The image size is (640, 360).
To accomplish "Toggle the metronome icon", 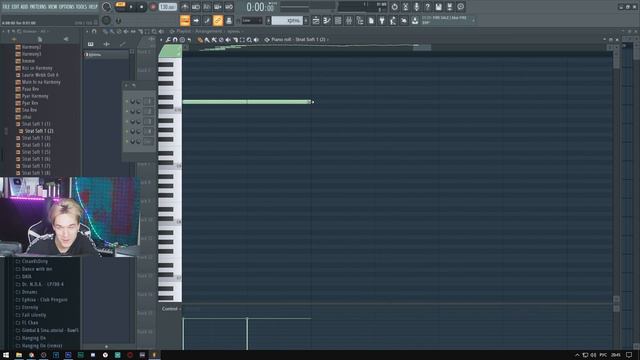I will tap(185, 7).
